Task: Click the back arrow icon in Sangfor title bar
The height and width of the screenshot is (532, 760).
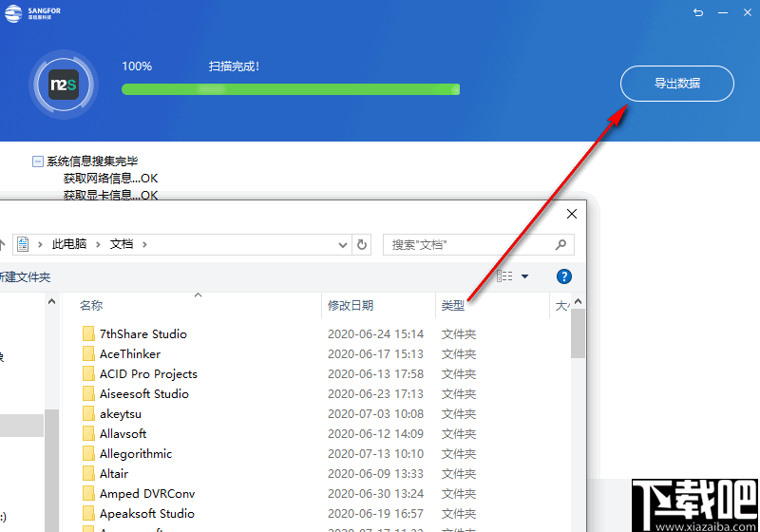Action: (x=698, y=12)
